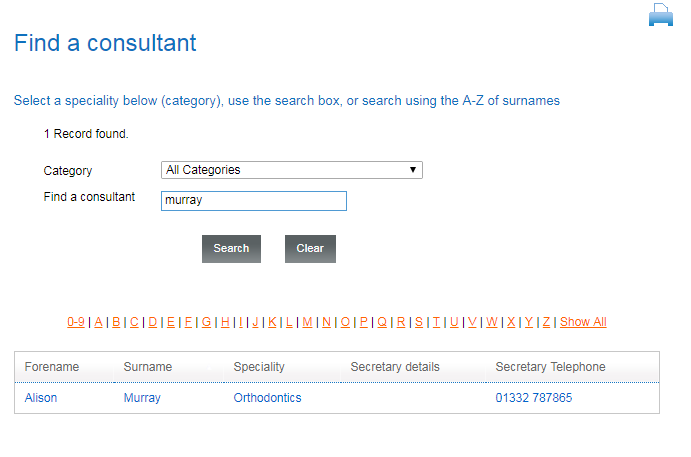This screenshot has height=457, width=691.
Task: Click the Find a consultant text field
Action: (x=254, y=201)
